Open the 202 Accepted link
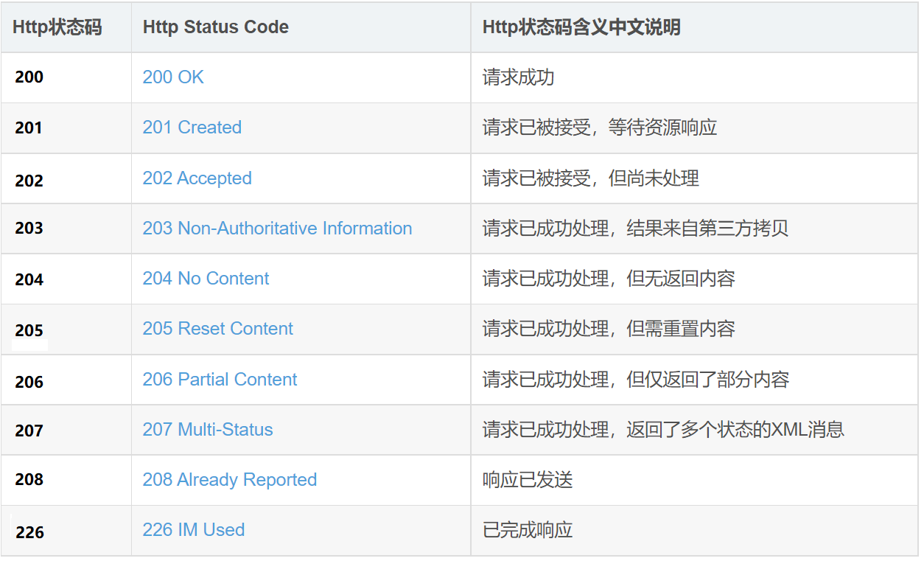 tap(197, 178)
